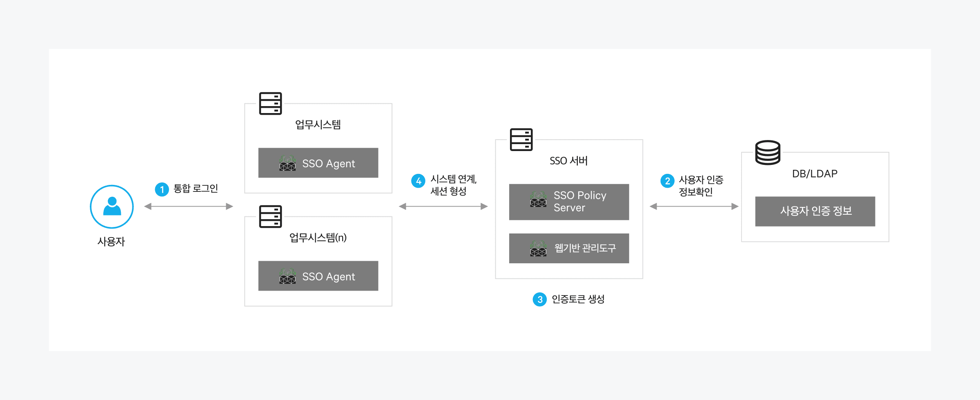Click the DB/LDAP title label
The width and height of the screenshot is (980, 400).
tap(815, 174)
